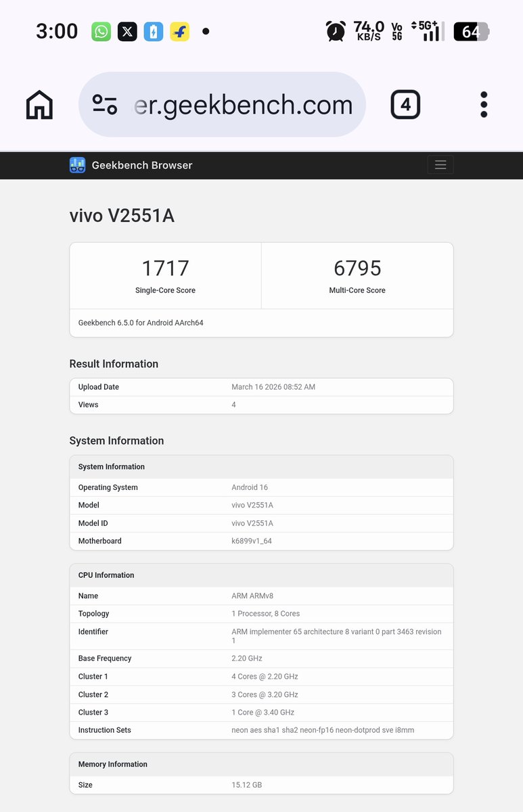Click the Upload Date row label
Viewport: 523px width, 812px height.
coord(99,387)
